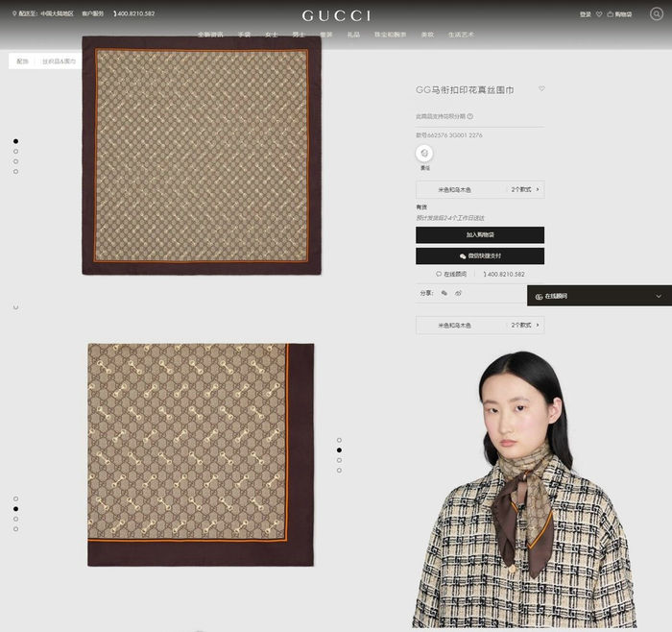Open 全新资讯 navigation menu
Screen dimensions: 672x632
210,35
